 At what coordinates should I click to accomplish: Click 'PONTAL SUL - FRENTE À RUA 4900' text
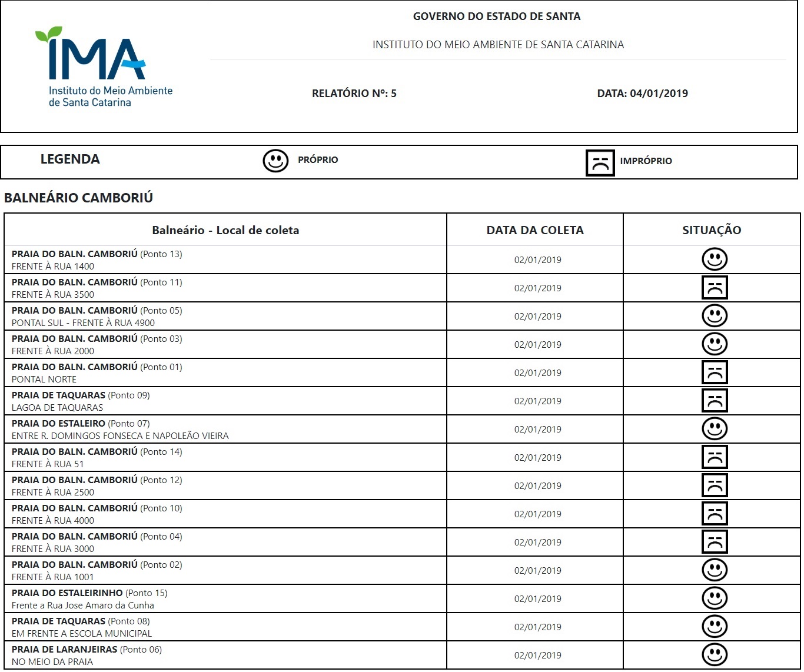tap(83, 322)
